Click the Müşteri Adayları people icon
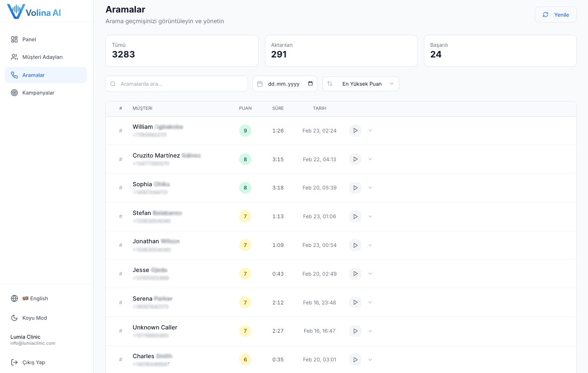The width and height of the screenshot is (588, 373). point(14,57)
